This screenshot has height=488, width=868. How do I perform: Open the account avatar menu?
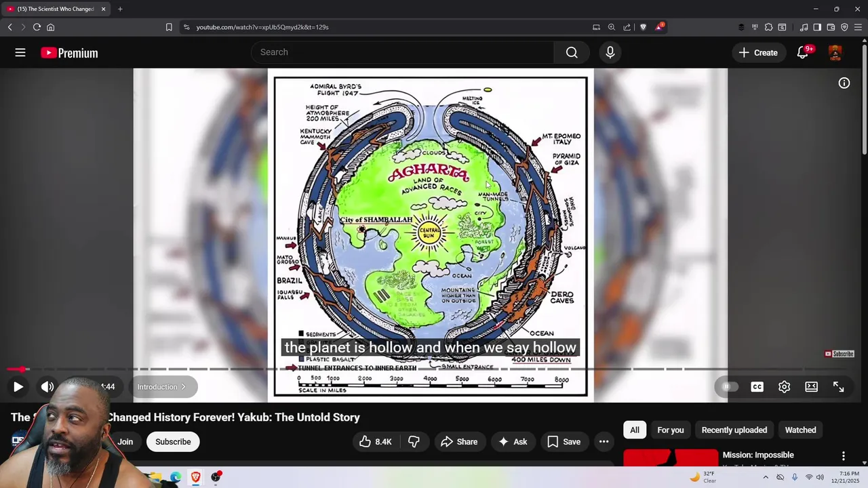tap(835, 52)
